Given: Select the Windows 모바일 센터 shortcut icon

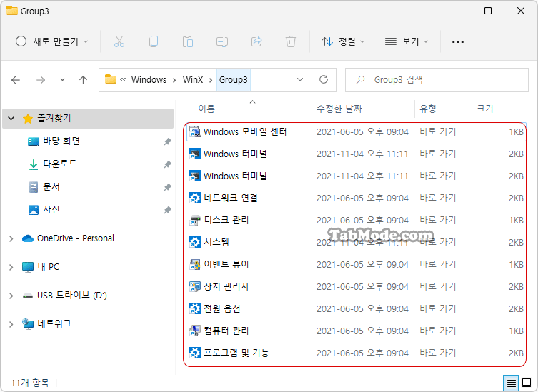Looking at the screenshot, I should point(195,131).
